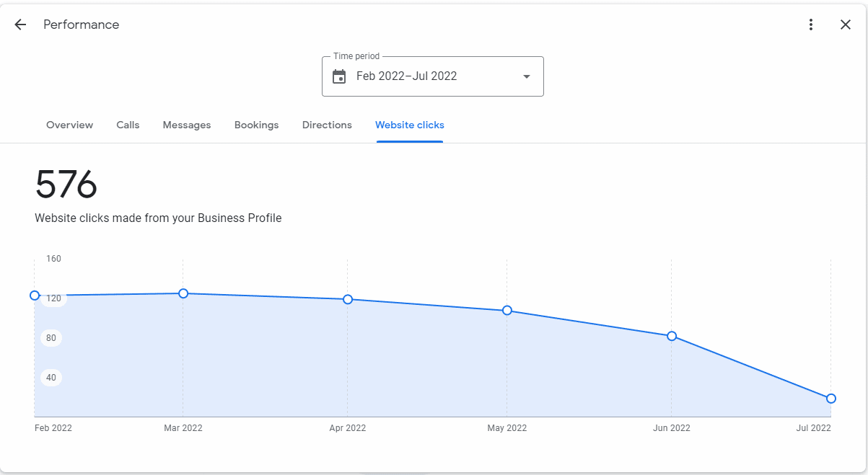Open the Feb 2022–Jul 2022 date range selector
868x475 pixels.
(431, 76)
